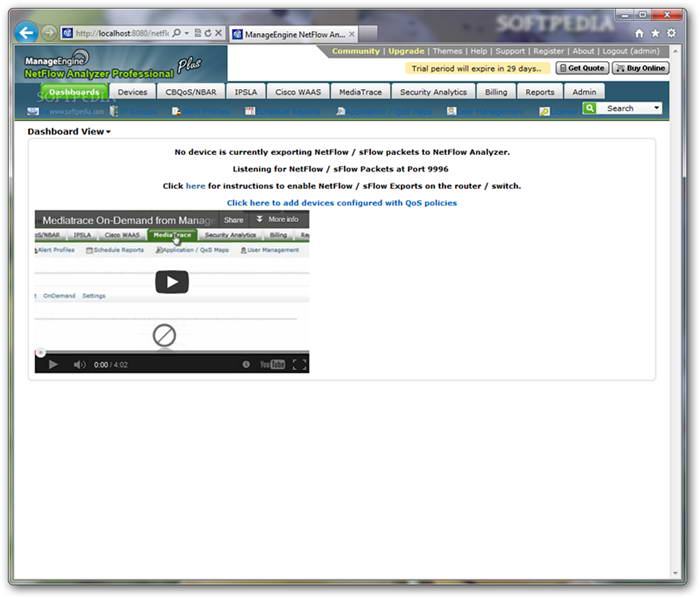Open the IPSLA tab
Viewport: 700px width, 598px height.
246,92
